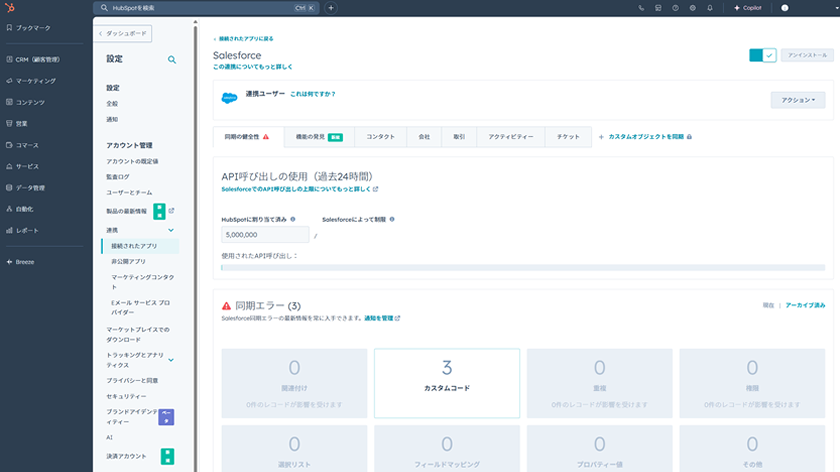Click the user account avatar
Screen dimensions: 840x472
coord(785,8)
